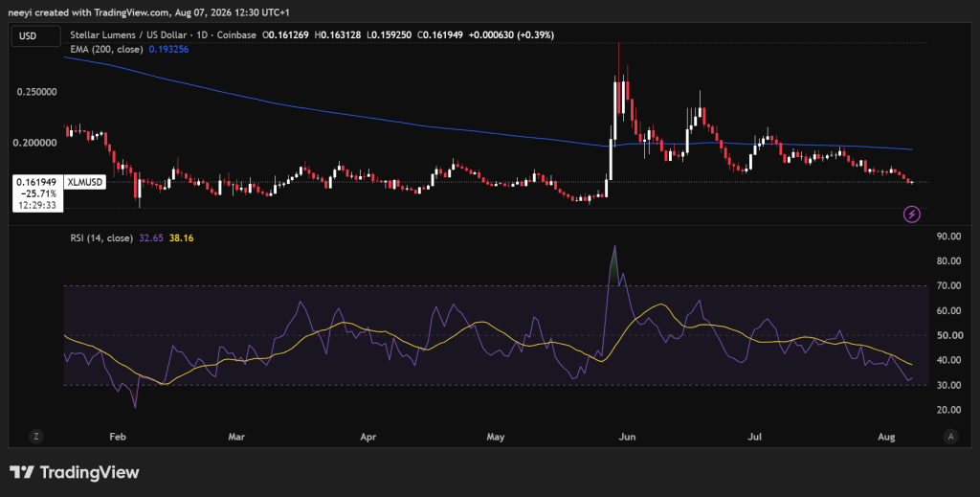Screen dimensions: 980x497
Task: Click the 60.00 RSI axis label
Action: (948, 310)
